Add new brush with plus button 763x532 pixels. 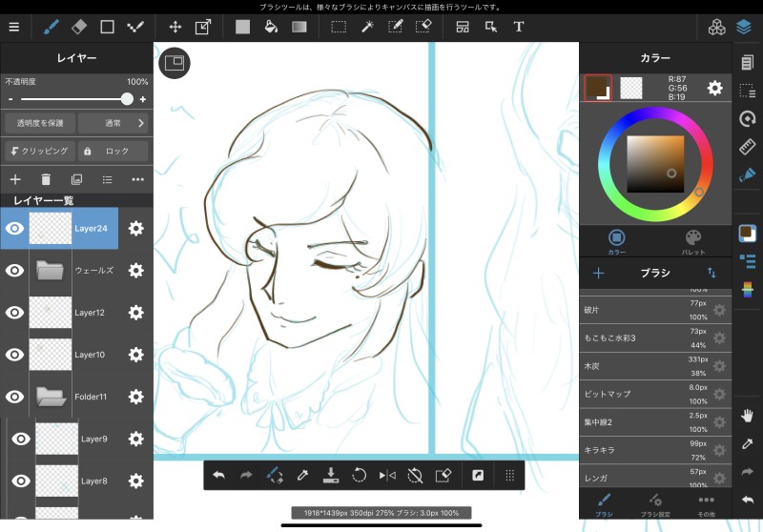599,273
